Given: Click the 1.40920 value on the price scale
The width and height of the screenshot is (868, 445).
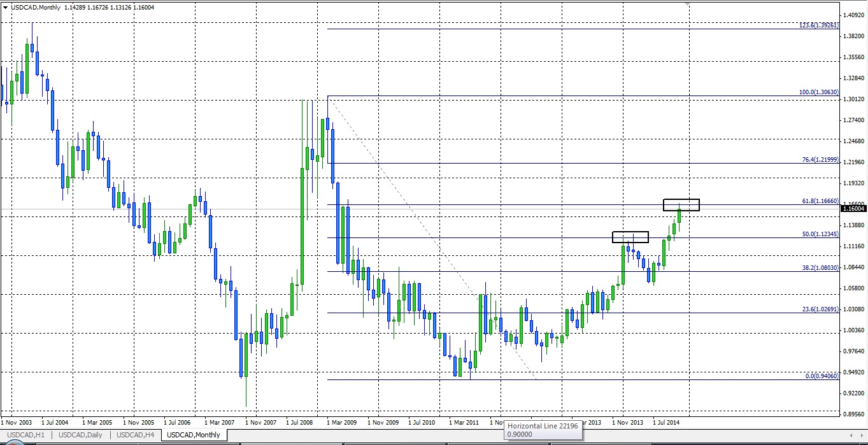Looking at the screenshot, I should [x=853, y=15].
